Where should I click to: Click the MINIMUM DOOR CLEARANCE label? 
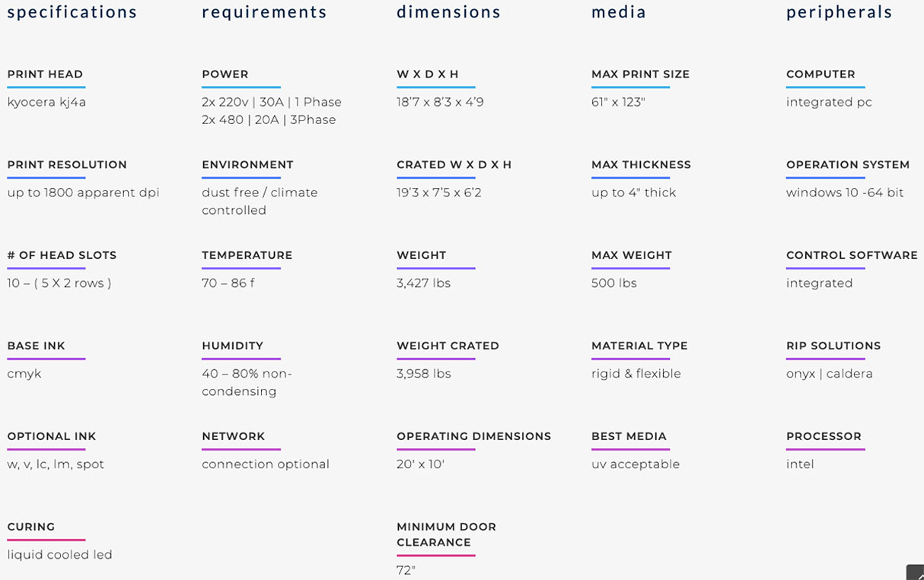coord(446,534)
